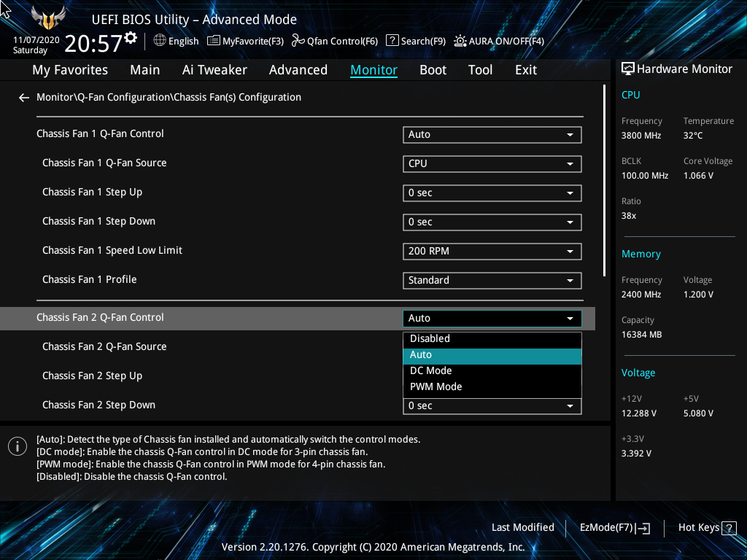The height and width of the screenshot is (560, 747).
Task: Select the Chassis Fan 2 Q-Fan Control label
Action: click(x=100, y=318)
